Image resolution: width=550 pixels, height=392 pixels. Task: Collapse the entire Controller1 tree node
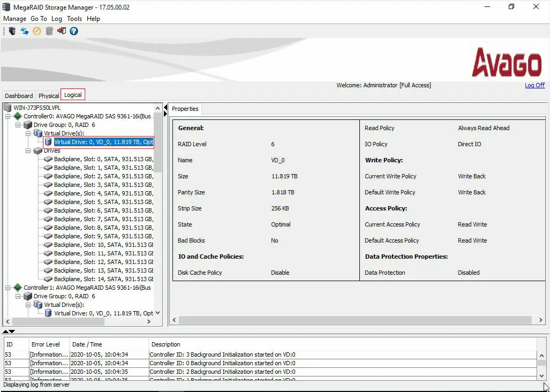pos(7,288)
